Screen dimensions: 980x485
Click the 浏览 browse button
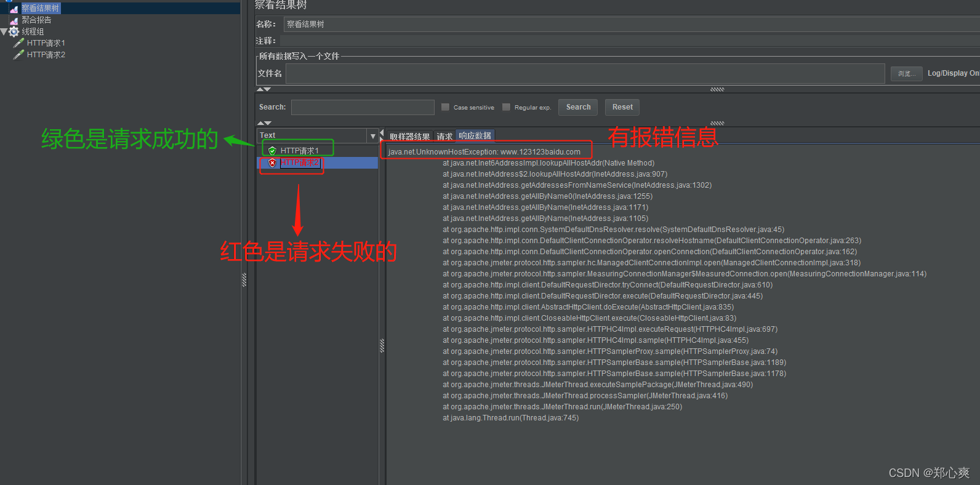point(906,74)
